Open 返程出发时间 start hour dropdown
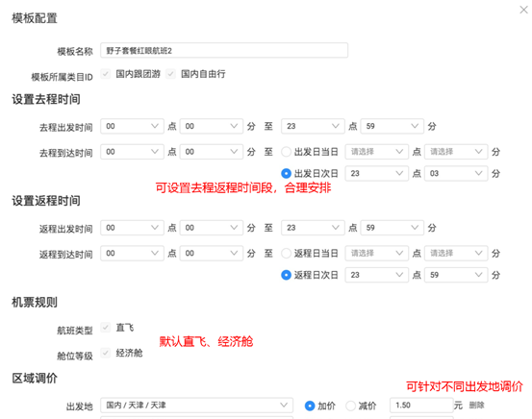The image size is (532, 419). [132, 228]
